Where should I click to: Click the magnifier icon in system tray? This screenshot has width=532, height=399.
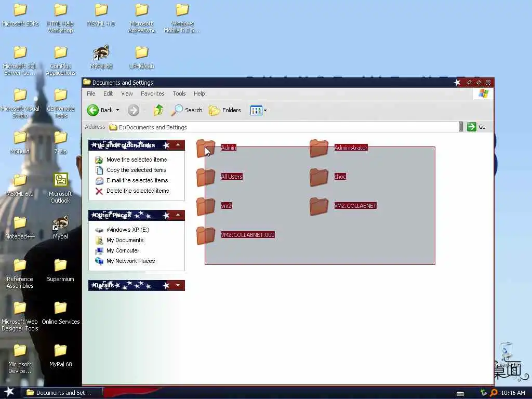pos(494,393)
